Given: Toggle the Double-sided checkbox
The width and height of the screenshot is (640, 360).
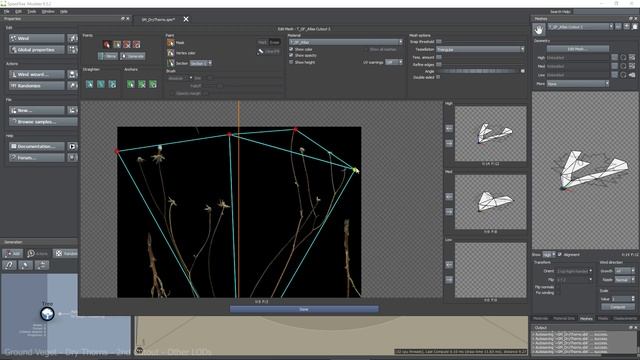Looking at the screenshot, I should 438,77.
